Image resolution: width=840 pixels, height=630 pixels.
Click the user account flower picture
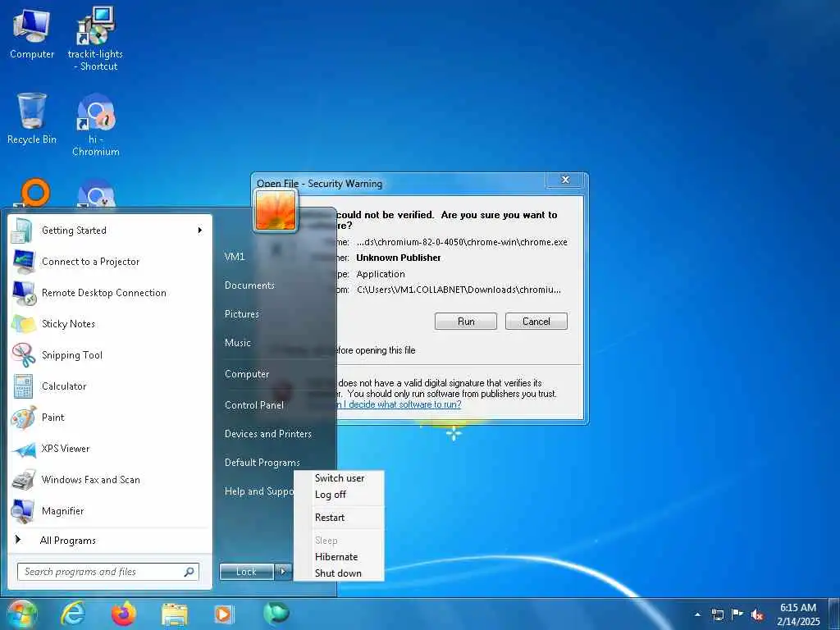[276, 211]
